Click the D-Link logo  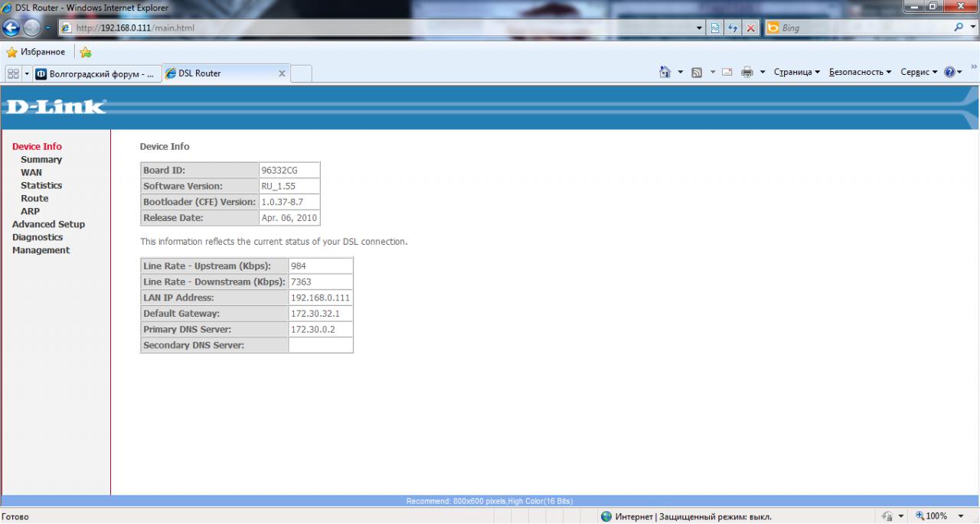[54, 106]
